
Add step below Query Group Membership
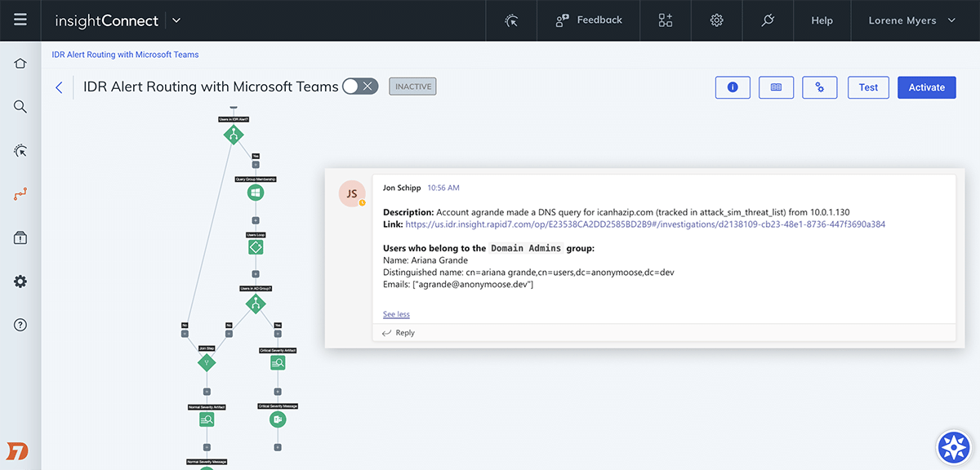[256, 220]
